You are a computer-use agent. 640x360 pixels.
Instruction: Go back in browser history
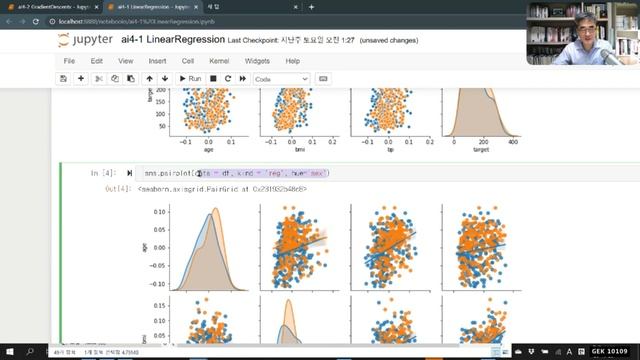pos(9,22)
